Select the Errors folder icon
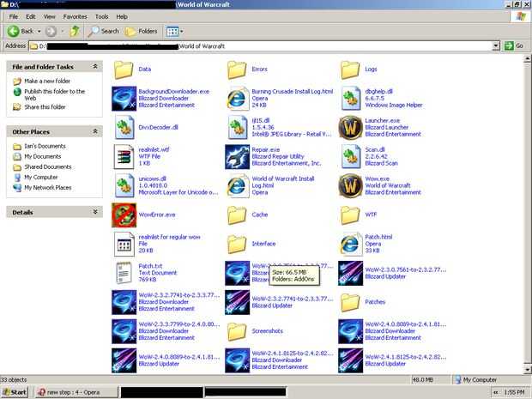532x399 pixels. [x=237, y=70]
